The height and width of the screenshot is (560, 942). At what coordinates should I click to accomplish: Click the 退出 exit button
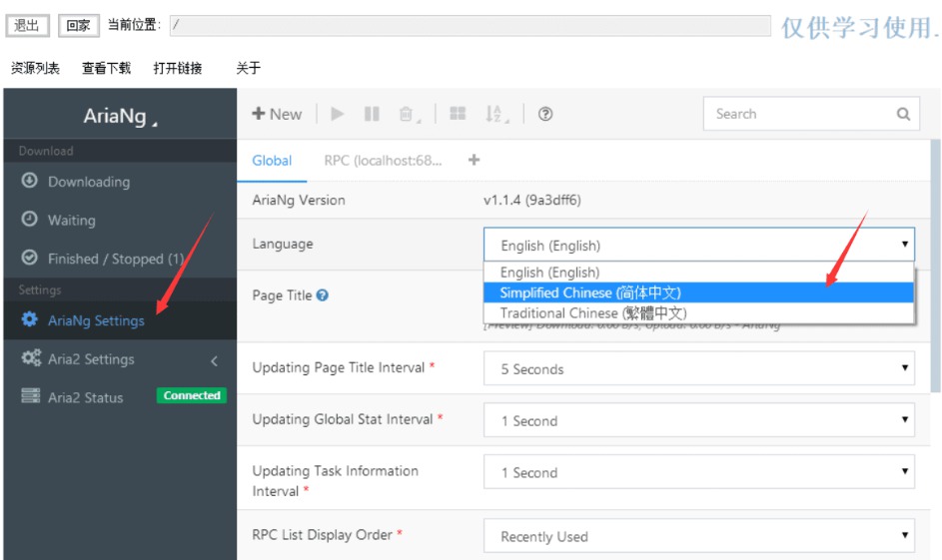tap(27, 25)
